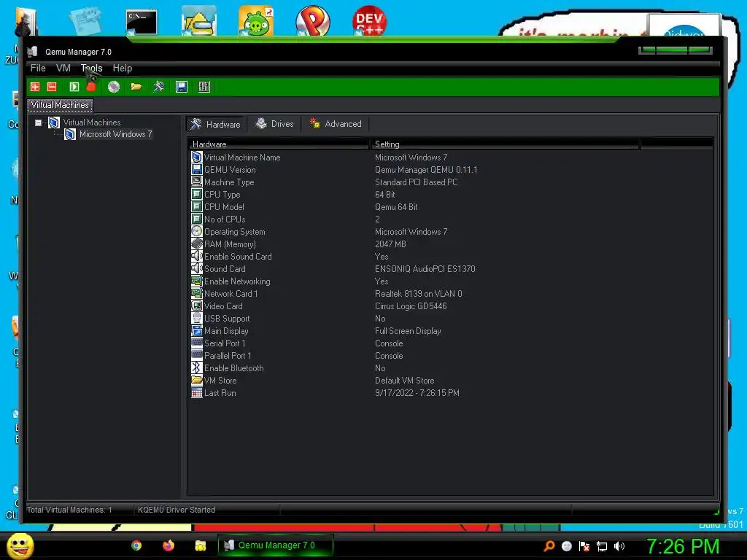Collapse the Virtual Machines tree node
Screen dimensions: 747x560
click(39, 122)
